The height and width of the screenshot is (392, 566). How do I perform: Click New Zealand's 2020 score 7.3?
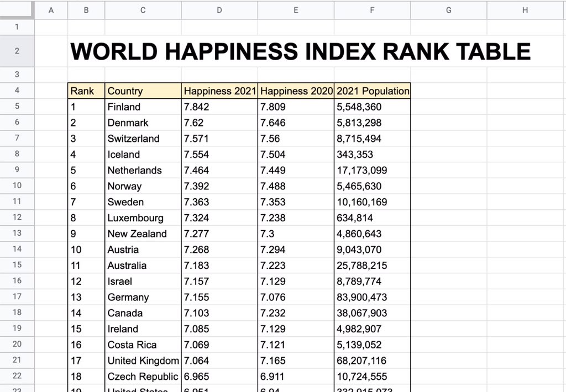(x=296, y=234)
